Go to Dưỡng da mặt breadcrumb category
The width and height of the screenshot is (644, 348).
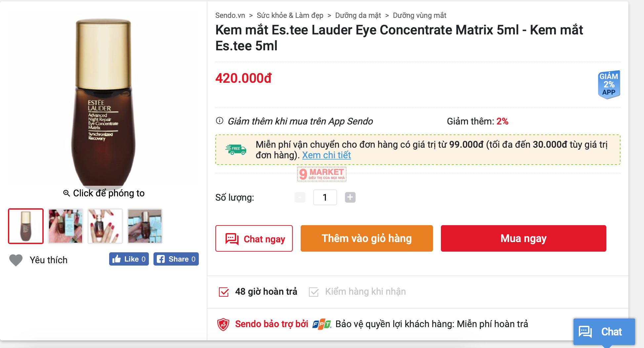358,16
